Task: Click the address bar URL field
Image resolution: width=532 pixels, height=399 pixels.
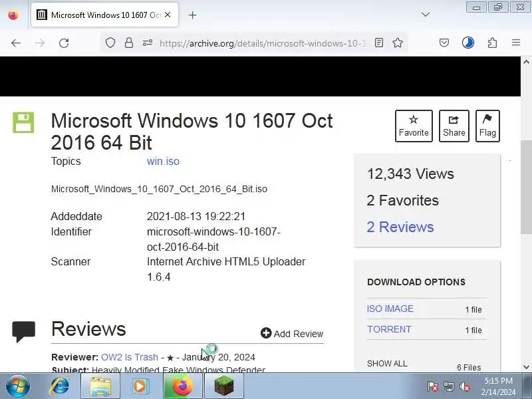Action: [263, 43]
